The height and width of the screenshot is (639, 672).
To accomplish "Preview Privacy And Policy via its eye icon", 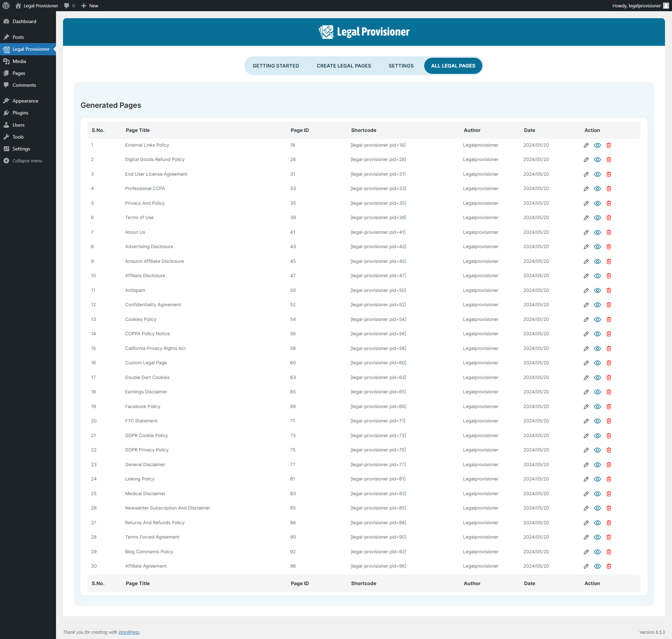I will 597,203.
